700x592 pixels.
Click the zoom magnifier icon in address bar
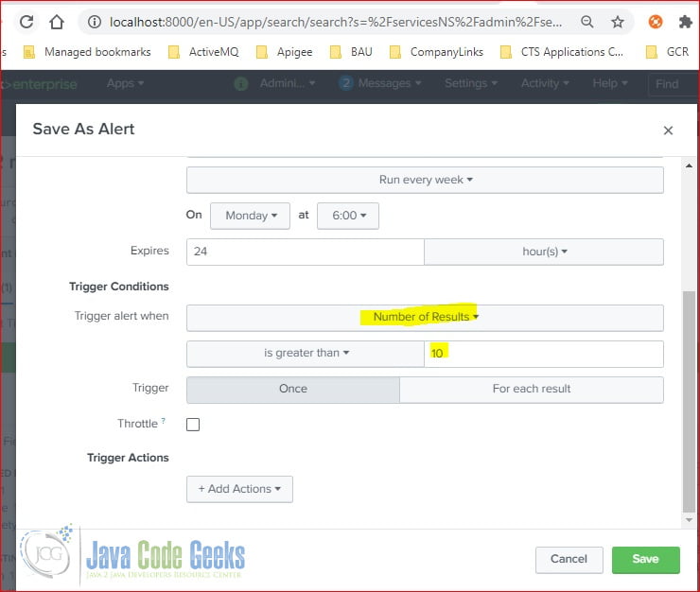tap(587, 22)
